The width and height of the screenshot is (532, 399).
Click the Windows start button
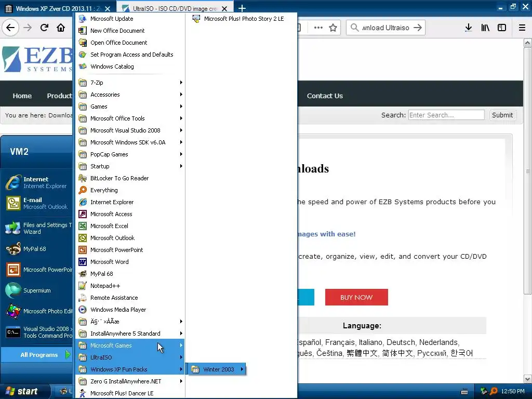point(24,392)
